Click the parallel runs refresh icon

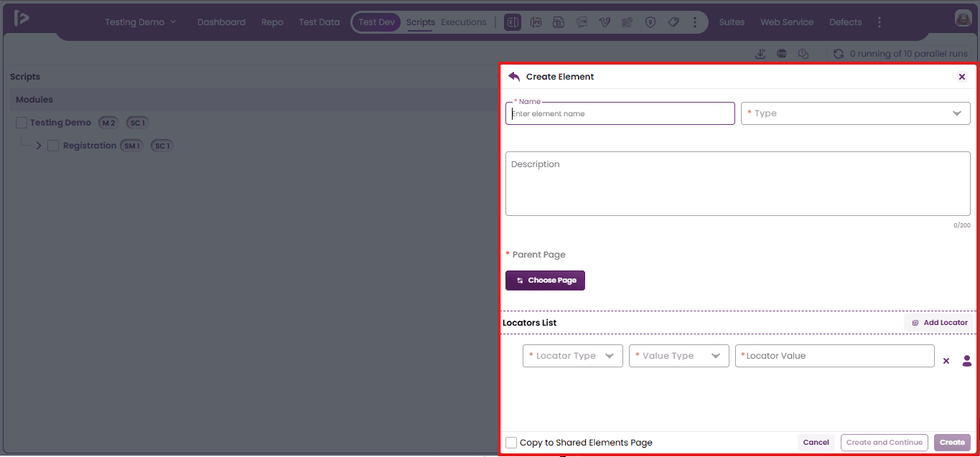(x=838, y=54)
